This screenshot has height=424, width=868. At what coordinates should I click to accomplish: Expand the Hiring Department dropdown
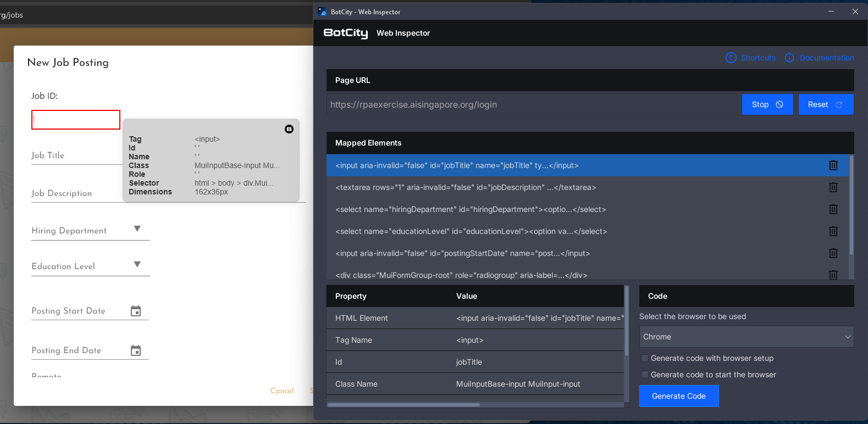click(137, 229)
